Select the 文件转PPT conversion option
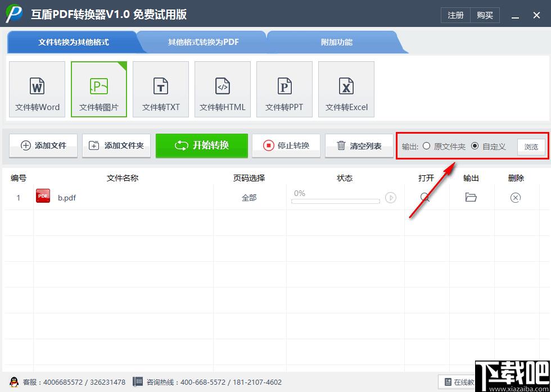 (x=284, y=89)
